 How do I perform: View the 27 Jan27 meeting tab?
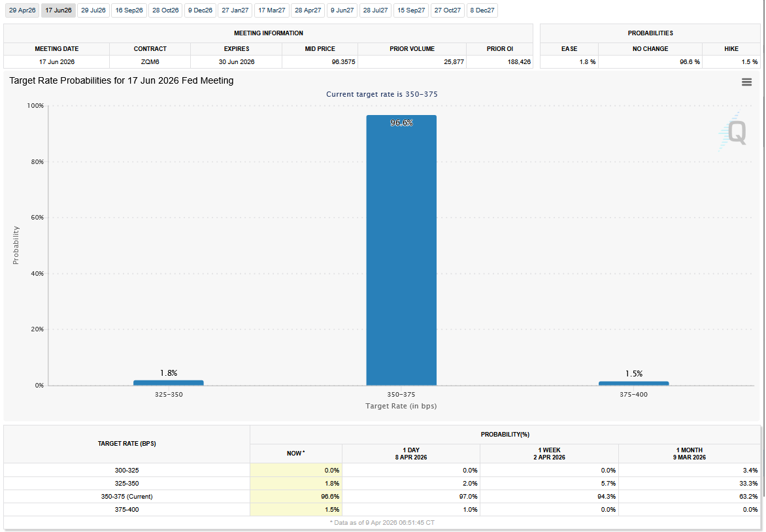click(x=234, y=10)
